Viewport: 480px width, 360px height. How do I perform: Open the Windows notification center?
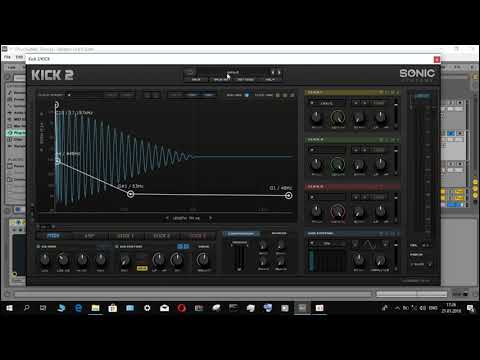471,308
